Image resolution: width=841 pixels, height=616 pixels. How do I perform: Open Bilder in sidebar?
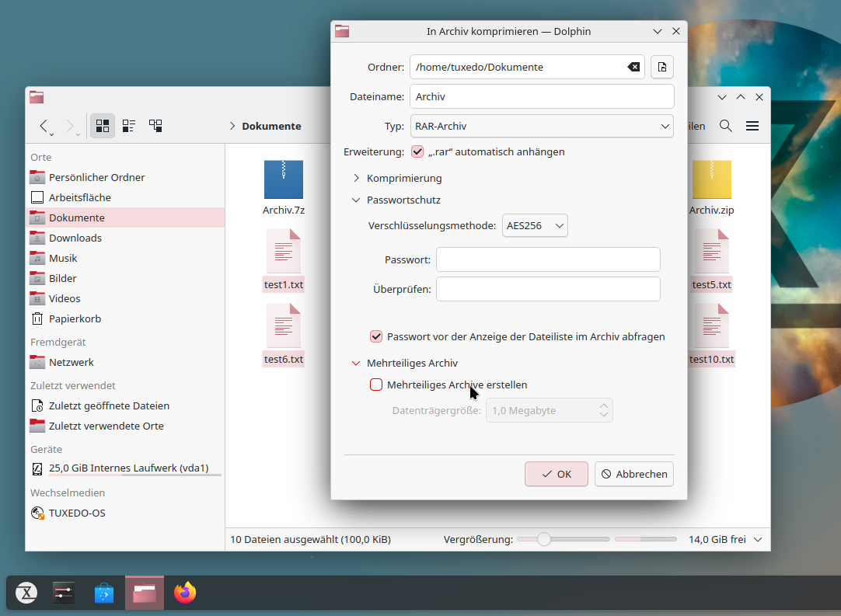click(x=125, y=279)
